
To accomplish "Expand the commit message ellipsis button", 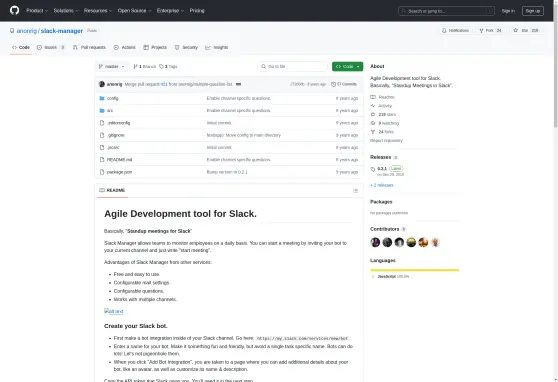I will pyautogui.click(x=238, y=84).
